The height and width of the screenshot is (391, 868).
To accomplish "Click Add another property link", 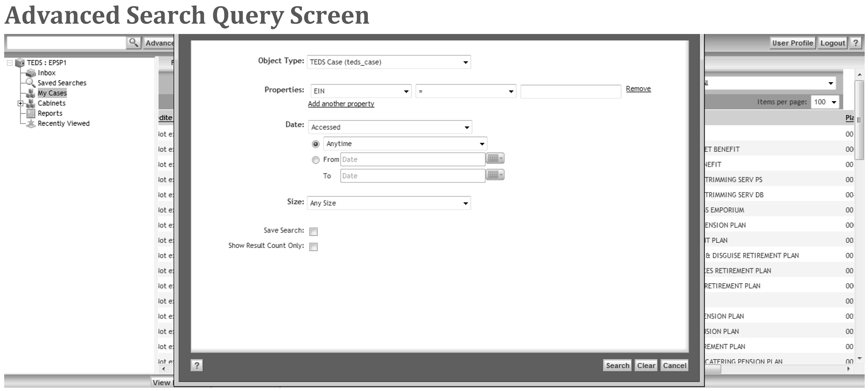I will (341, 104).
